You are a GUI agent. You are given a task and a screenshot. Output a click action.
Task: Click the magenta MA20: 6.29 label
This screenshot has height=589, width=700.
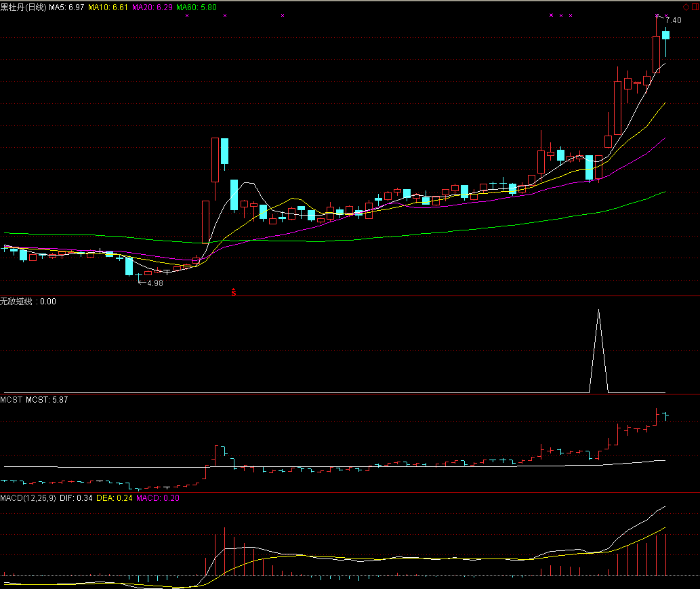pos(152,7)
